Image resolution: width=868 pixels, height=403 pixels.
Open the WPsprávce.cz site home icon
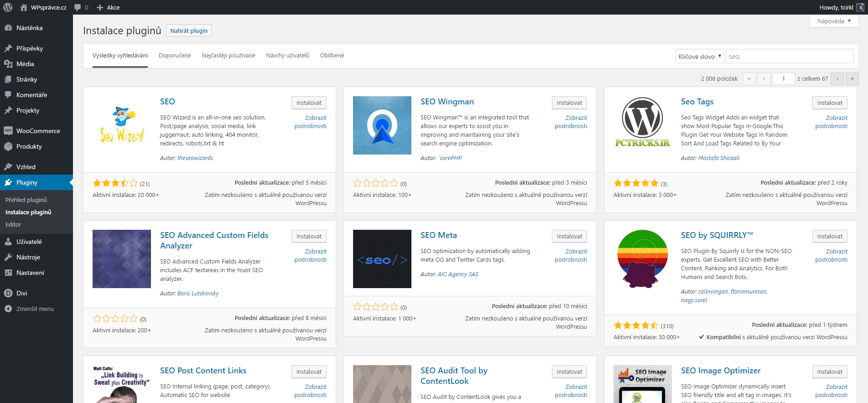tap(24, 7)
